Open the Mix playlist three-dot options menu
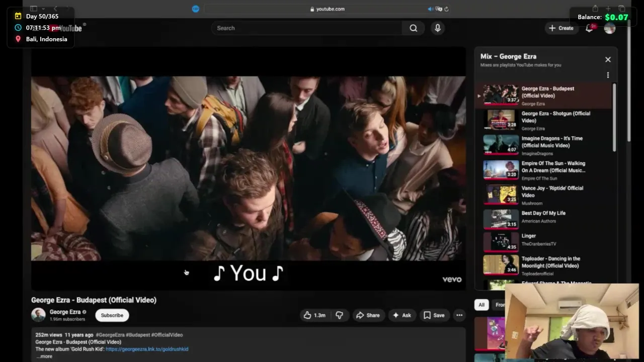This screenshot has width=644, height=362. point(608,75)
